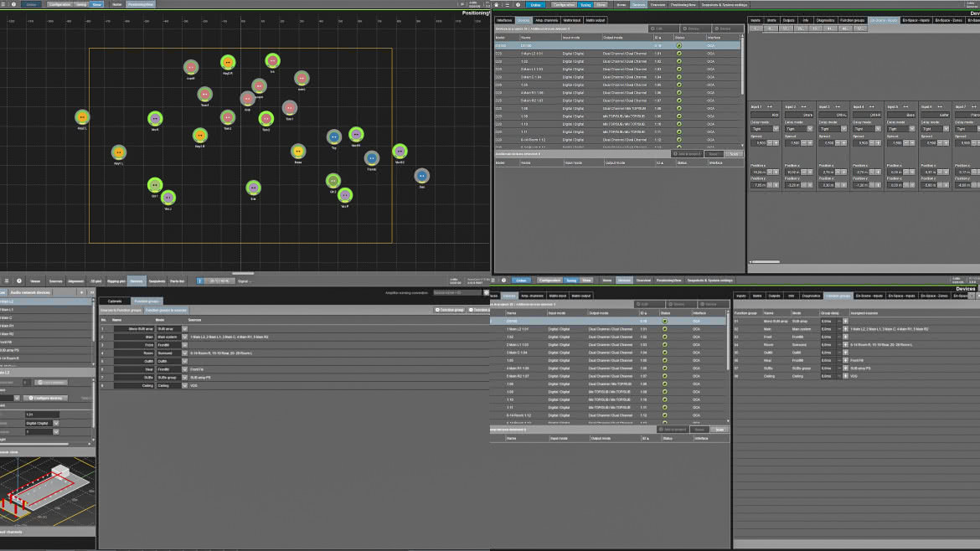Toggle the link arrows next to Input 1

tap(770, 107)
